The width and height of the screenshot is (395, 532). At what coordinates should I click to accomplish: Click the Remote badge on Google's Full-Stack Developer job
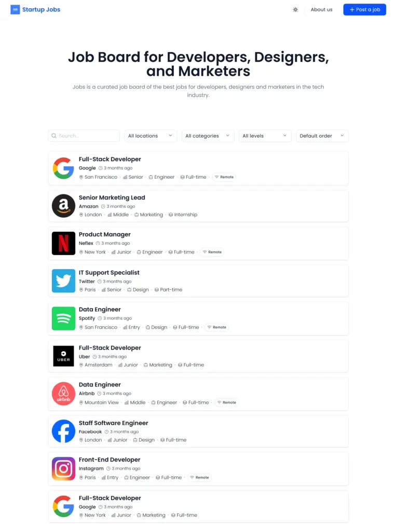click(224, 177)
